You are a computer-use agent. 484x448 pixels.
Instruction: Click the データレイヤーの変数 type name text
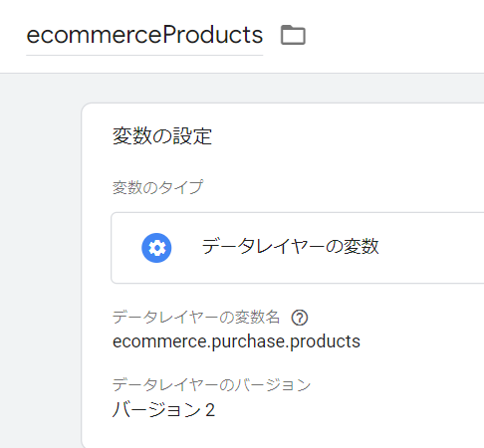(291, 247)
